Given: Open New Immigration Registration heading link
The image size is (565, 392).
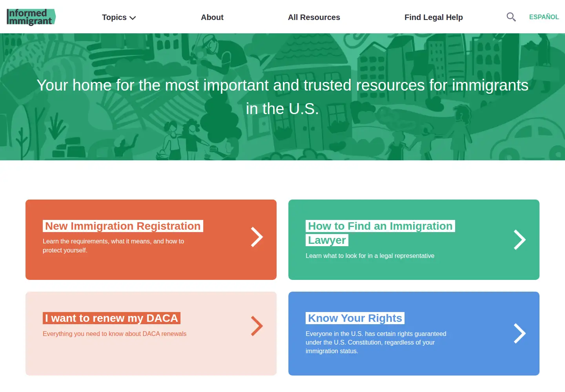Looking at the screenshot, I should click(123, 226).
